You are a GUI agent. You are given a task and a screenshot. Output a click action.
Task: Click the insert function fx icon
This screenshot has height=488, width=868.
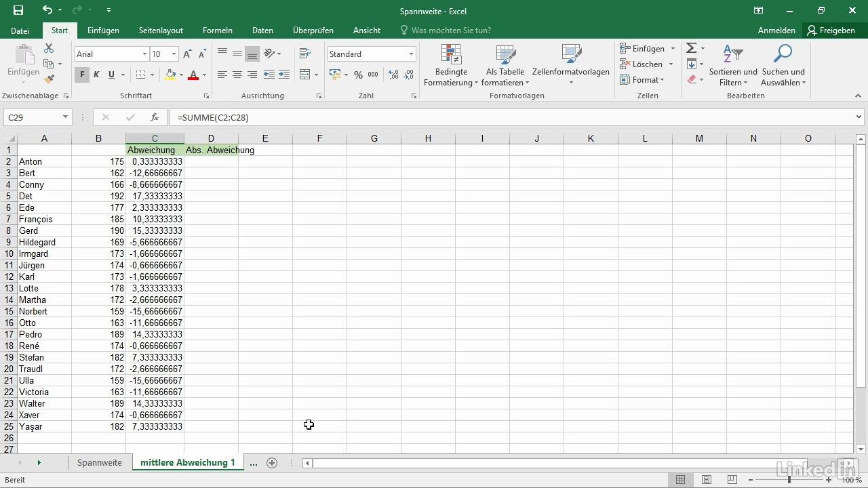coord(155,117)
